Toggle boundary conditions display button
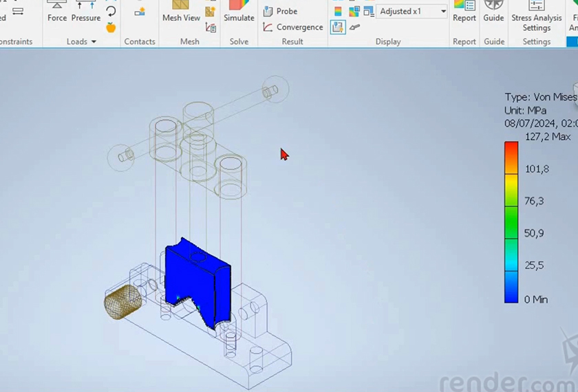Image resolution: width=578 pixels, height=392 pixels. 338,28
